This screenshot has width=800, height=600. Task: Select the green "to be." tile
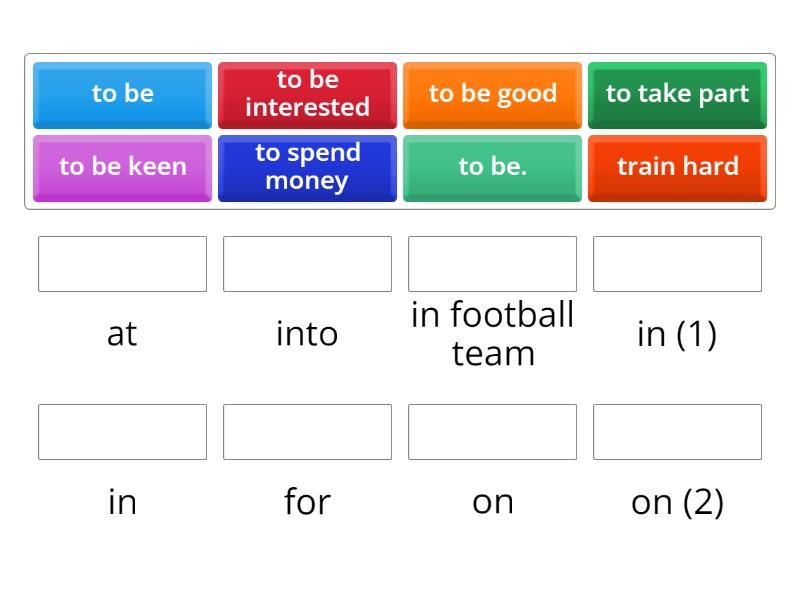(492, 167)
